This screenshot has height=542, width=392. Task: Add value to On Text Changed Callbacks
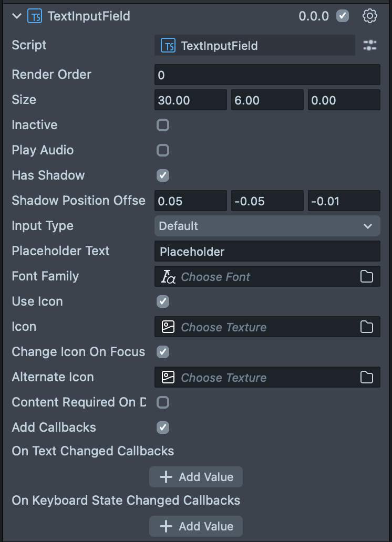tap(196, 477)
